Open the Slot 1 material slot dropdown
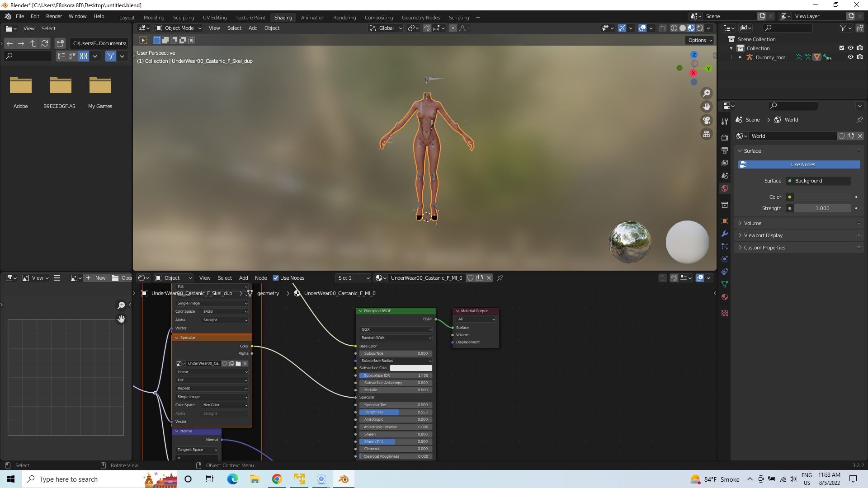 tap(354, 278)
